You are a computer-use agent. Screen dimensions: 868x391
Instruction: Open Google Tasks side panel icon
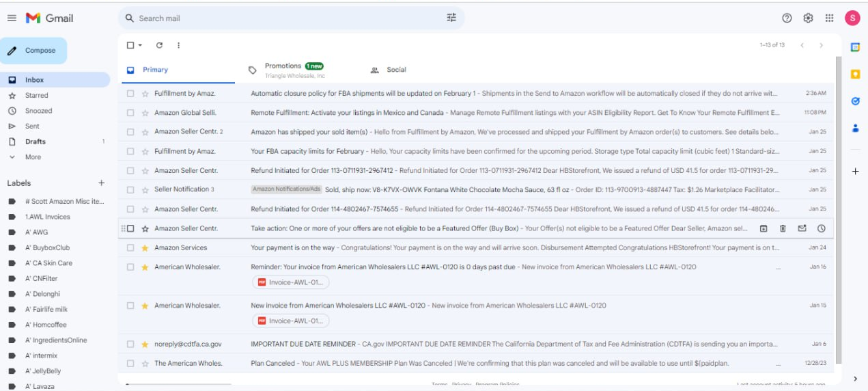[855, 100]
